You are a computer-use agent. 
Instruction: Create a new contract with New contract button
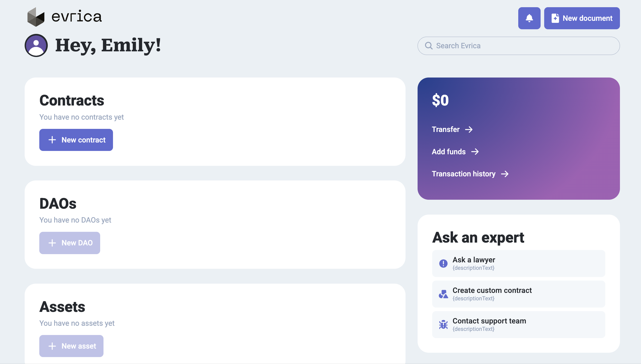pos(76,140)
